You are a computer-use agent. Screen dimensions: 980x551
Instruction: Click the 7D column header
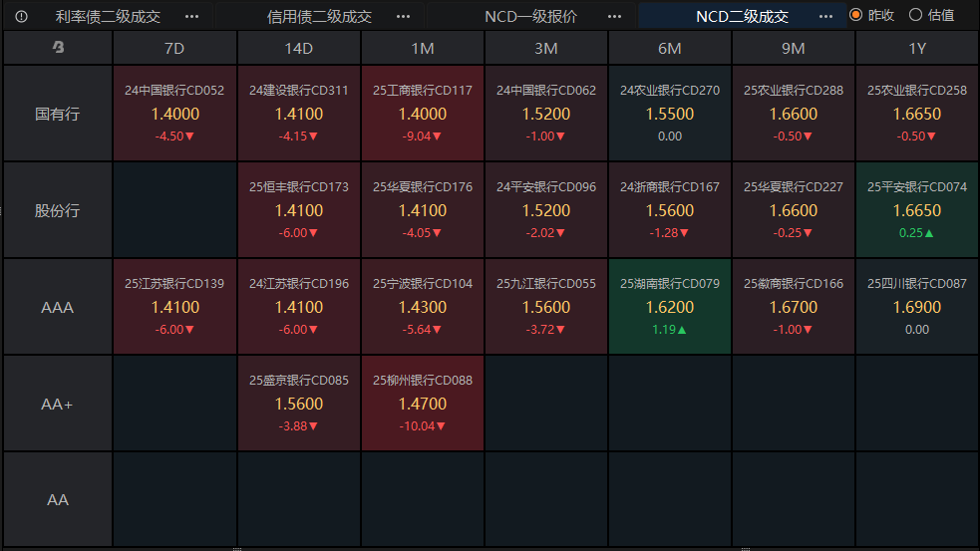(x=174, y=48)
